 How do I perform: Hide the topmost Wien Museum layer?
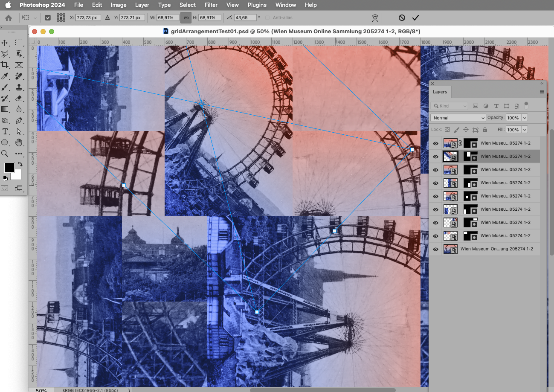pos(435,143)
